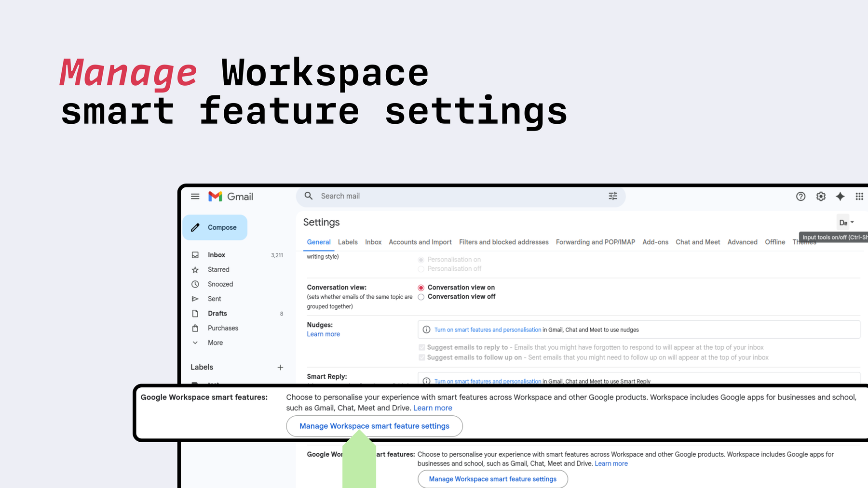
Task: Open the Google apps grid
Action: 859,196
